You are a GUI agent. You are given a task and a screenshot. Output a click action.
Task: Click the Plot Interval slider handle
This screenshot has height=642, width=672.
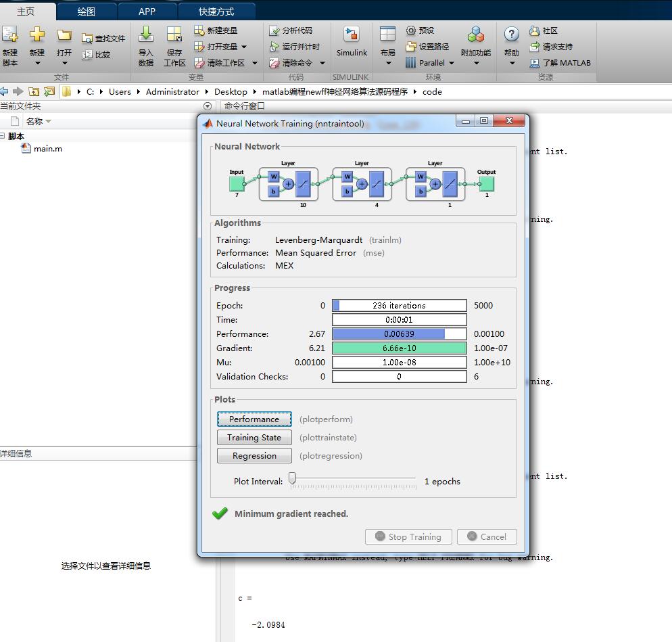[292, 478]
